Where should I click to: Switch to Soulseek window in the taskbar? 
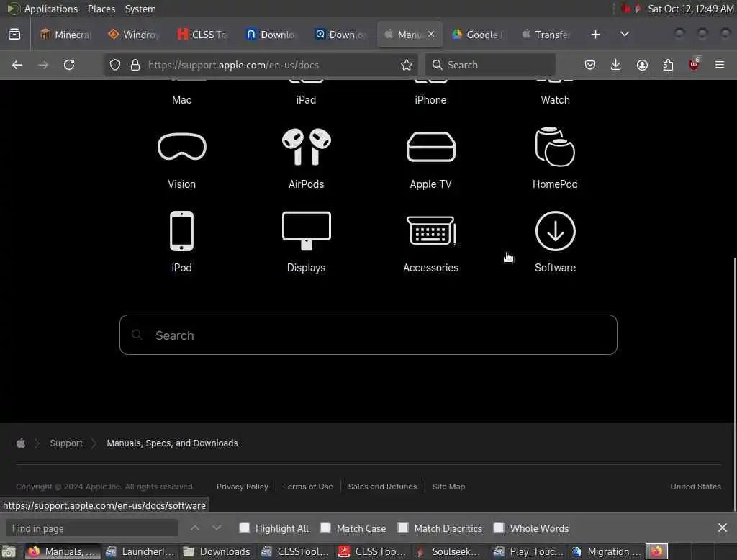[x=448, y=551]
